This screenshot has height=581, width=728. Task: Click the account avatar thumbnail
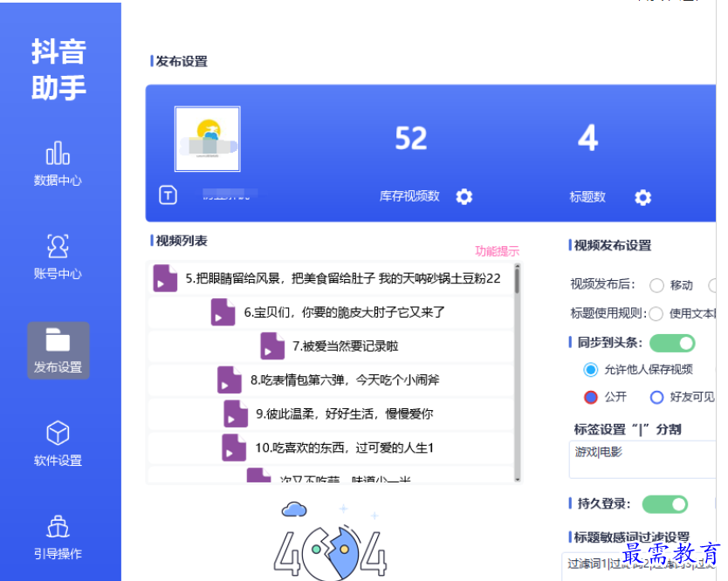click(208, 139)
